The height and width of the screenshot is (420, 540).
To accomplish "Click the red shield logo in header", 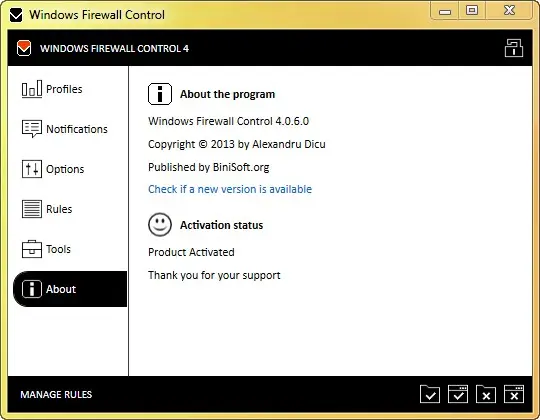I will point(24,48).
